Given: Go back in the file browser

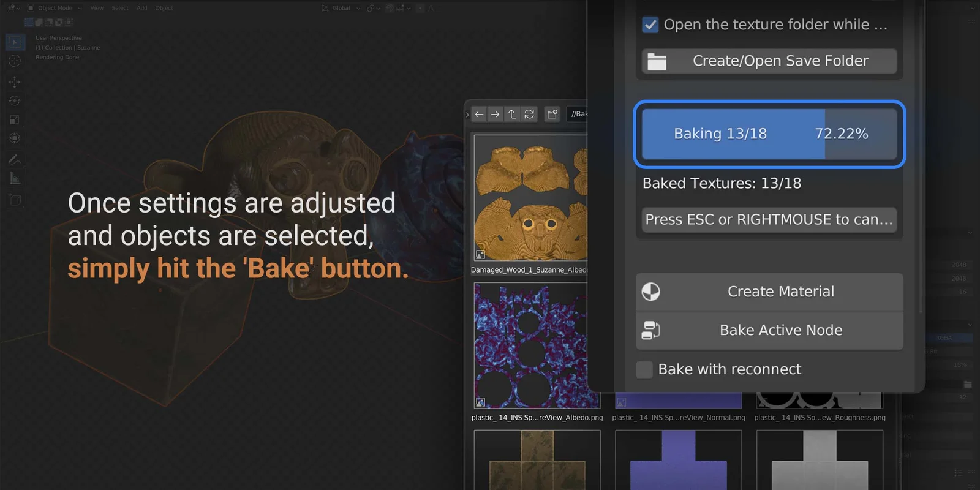Looking at the screenshot, I should (x=480, y=114).
